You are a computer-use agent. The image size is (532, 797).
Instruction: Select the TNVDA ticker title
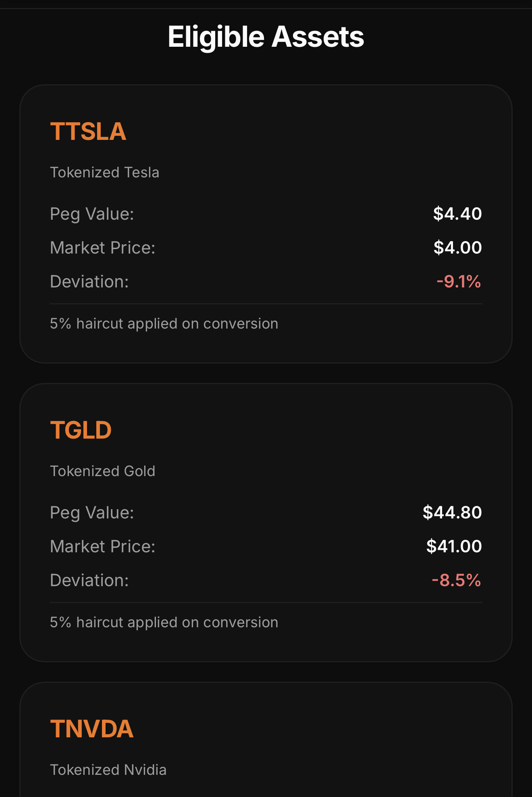pos(92,729)
